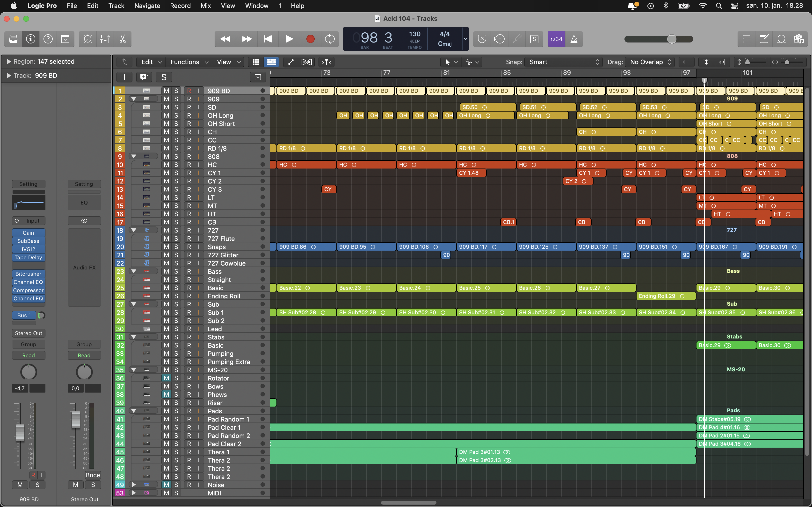This screenshot has width=812, height=507.
Task: Toggle the metronome click icon
Action: (x=574, y=39)
